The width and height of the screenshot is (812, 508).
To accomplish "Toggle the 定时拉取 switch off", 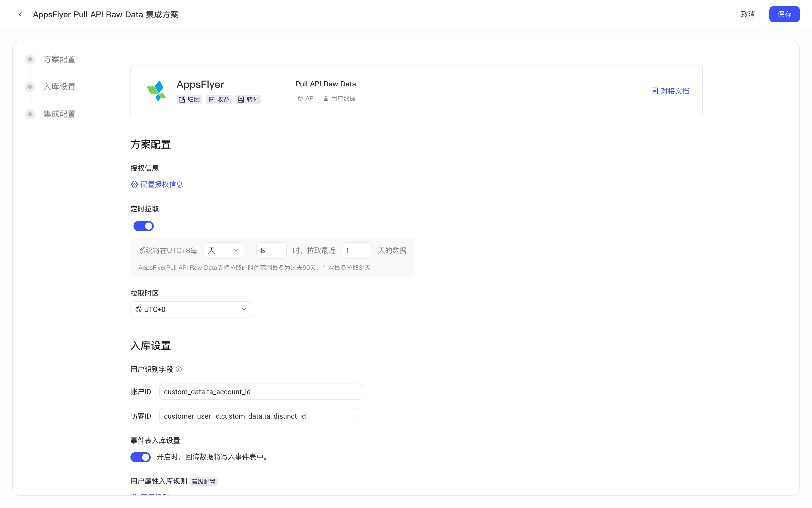I will coord(144,226).
